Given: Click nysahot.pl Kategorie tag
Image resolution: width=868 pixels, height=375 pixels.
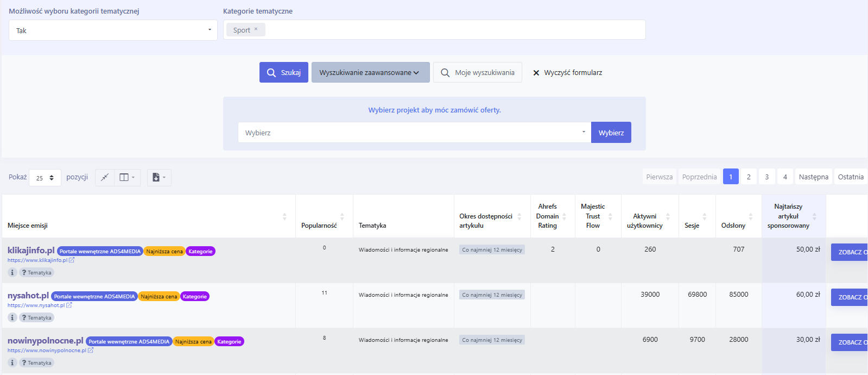Looking at the screenshot, I should click(x=195, y=296).
